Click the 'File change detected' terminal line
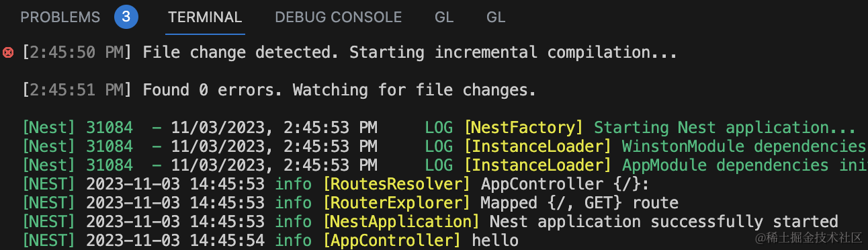 (350, 52)
